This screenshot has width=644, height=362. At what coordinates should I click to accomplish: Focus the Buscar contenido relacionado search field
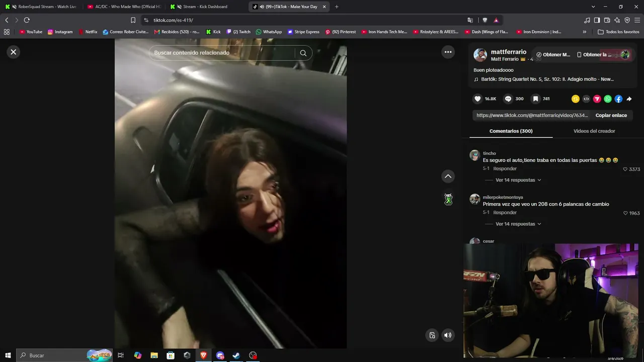(x=222, y=53)
